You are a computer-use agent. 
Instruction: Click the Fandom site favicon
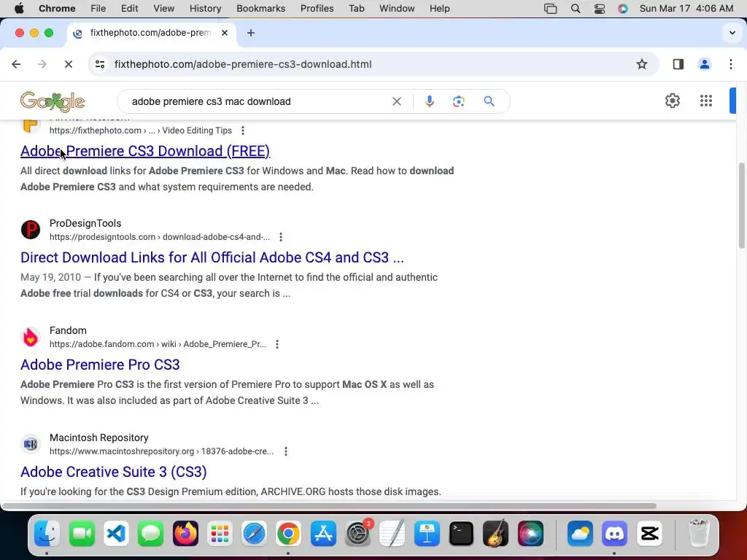[31, 337]
